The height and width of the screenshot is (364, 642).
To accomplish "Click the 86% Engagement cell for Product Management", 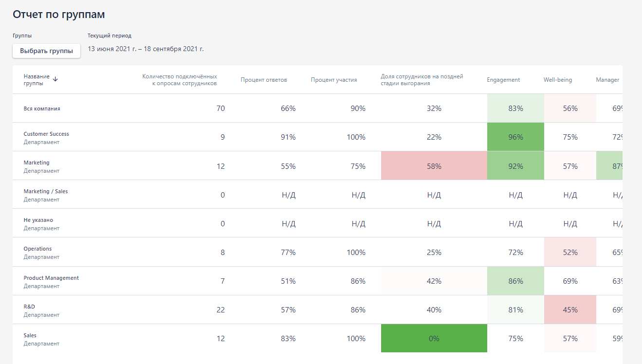I will [x=515, y=281].
